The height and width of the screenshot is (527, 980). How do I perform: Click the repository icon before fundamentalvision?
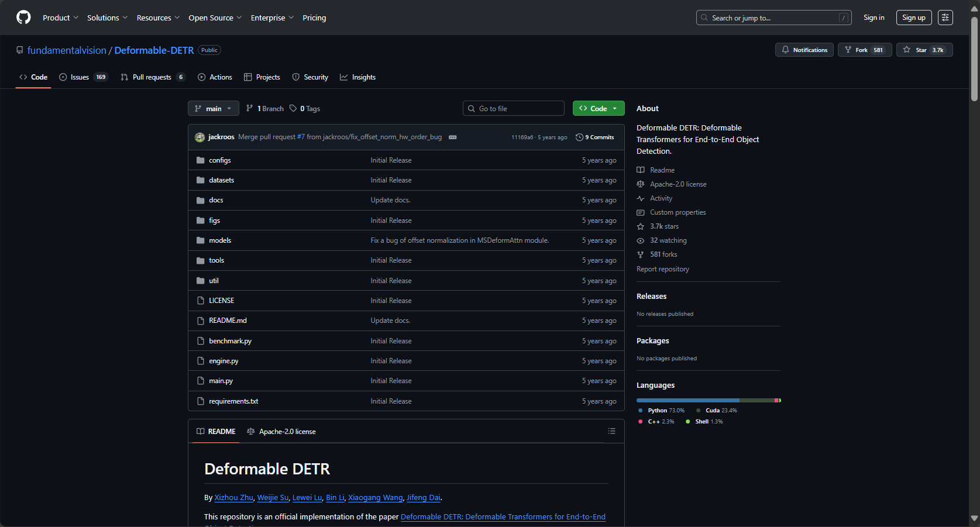tap(20, 50)
